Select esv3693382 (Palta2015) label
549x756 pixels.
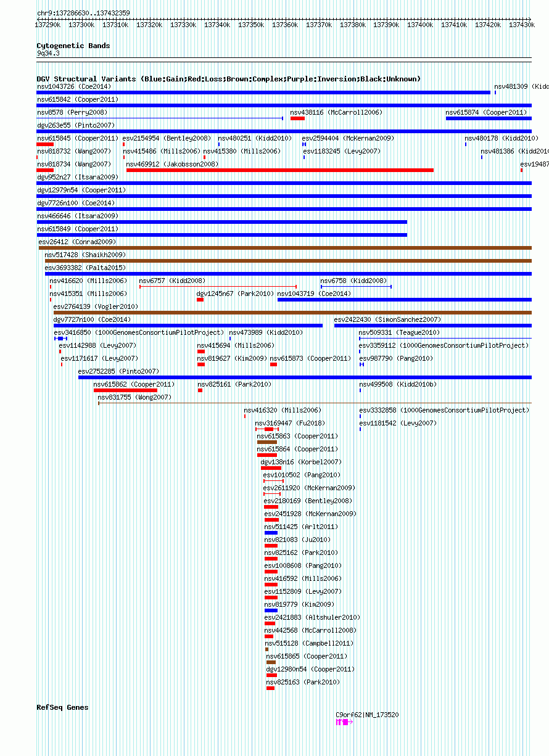(85, 268)
